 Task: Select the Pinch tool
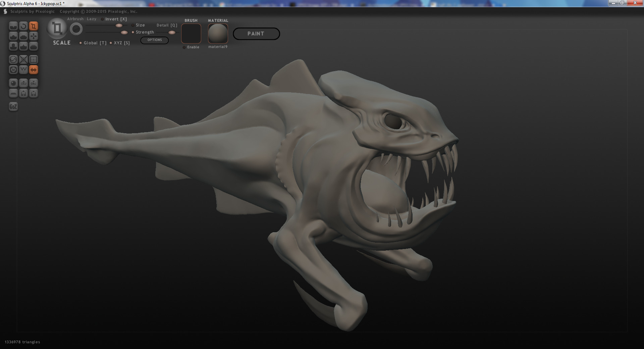tap(23, 46)
